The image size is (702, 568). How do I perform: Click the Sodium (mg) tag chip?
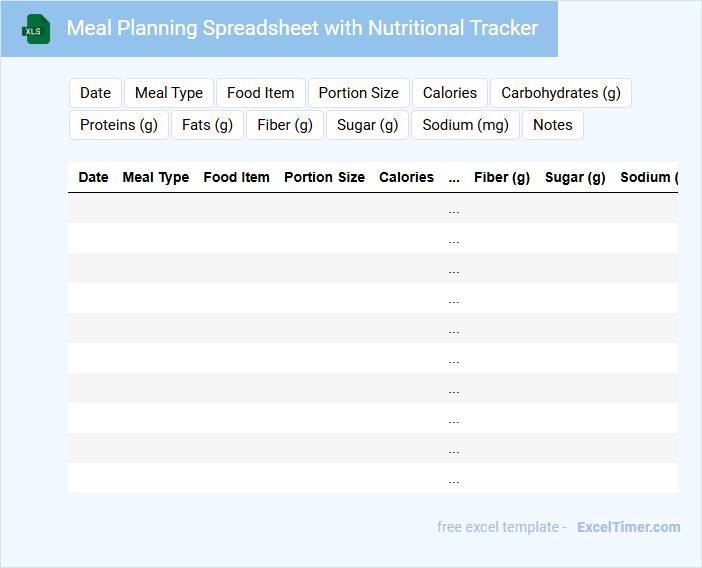(465, 125)
